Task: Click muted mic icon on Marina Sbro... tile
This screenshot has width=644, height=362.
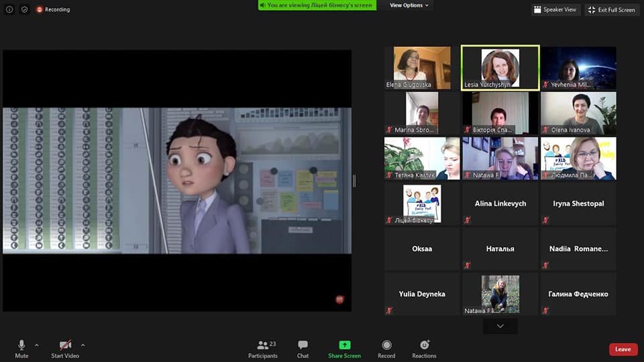Action: 389,130
